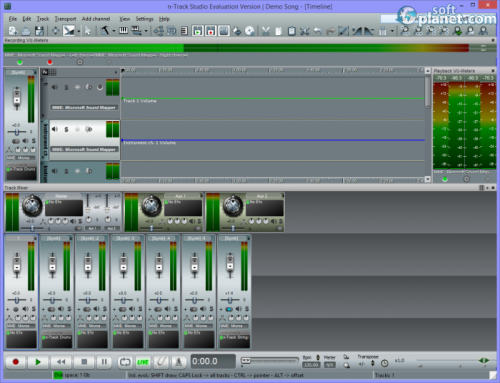The image size is (500, 383).
Task: Click the transport position slider bar
Action: (x=270, y=361)
